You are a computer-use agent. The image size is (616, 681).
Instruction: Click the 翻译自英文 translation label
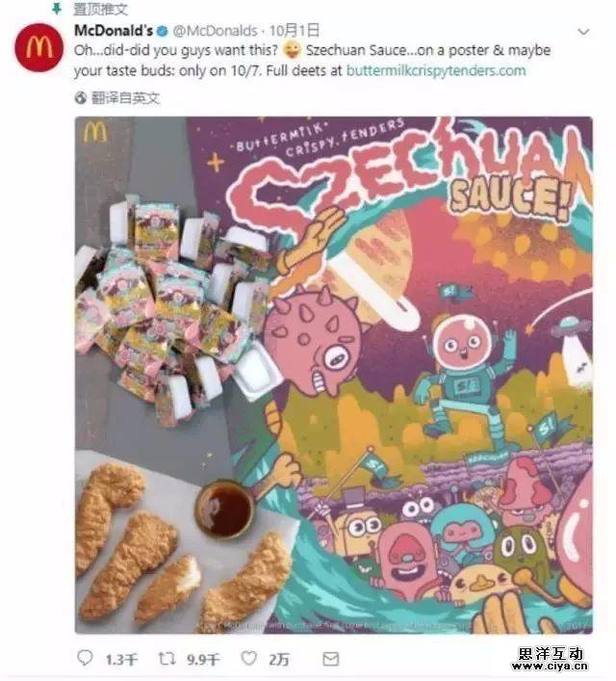tap(125, 98)
